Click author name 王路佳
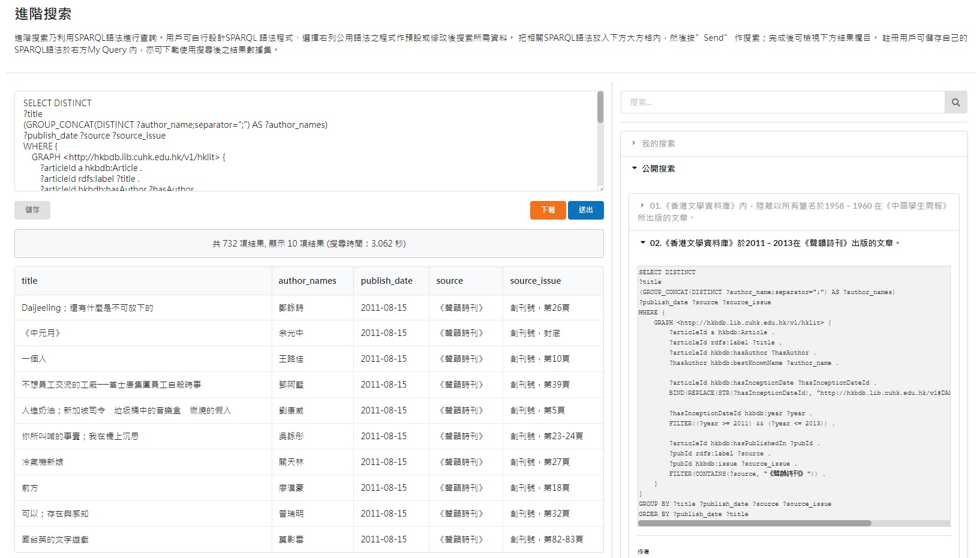The width and height of the screenshot is (980, 558). 291,359
